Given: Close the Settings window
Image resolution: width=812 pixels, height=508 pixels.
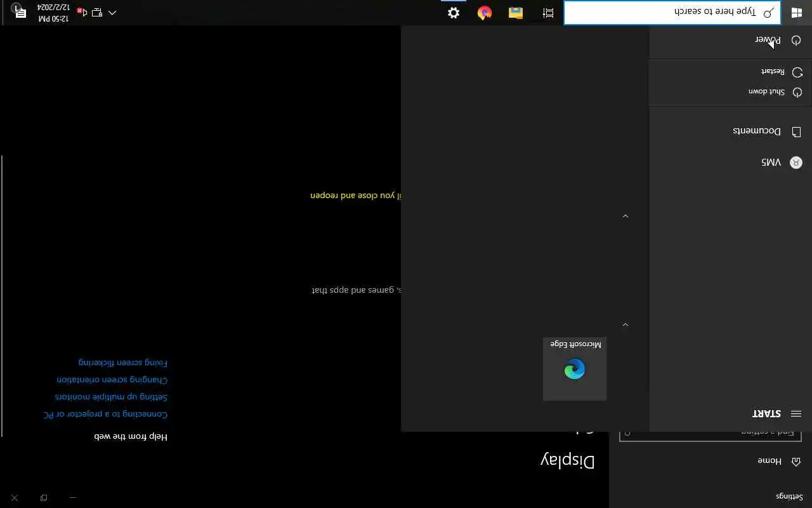Looking at the screenshot, I should click(x=15, y=498).
